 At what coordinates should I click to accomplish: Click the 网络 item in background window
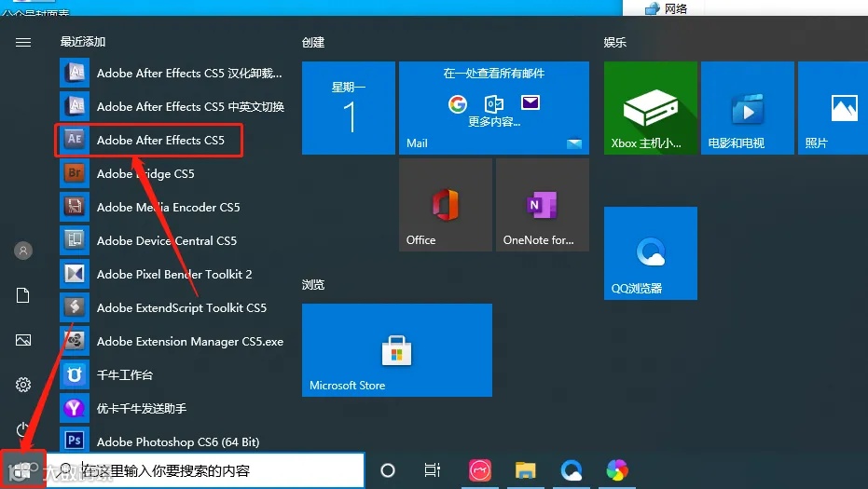click(668, 8)
